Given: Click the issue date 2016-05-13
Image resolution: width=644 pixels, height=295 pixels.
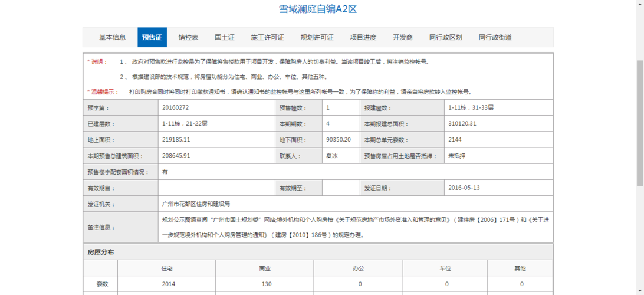Looking at the screenshot, I should (464, 188).
